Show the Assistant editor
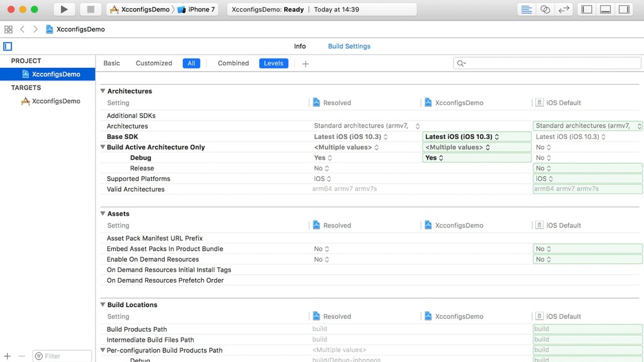This screenshot has height=362, width=644. click(x=545, y=9)
